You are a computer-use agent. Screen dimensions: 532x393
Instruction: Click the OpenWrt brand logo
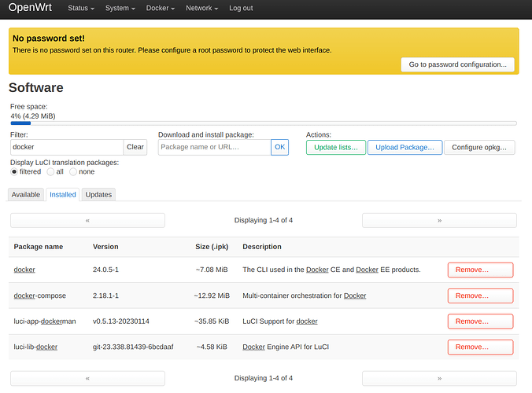pos(30,7)
